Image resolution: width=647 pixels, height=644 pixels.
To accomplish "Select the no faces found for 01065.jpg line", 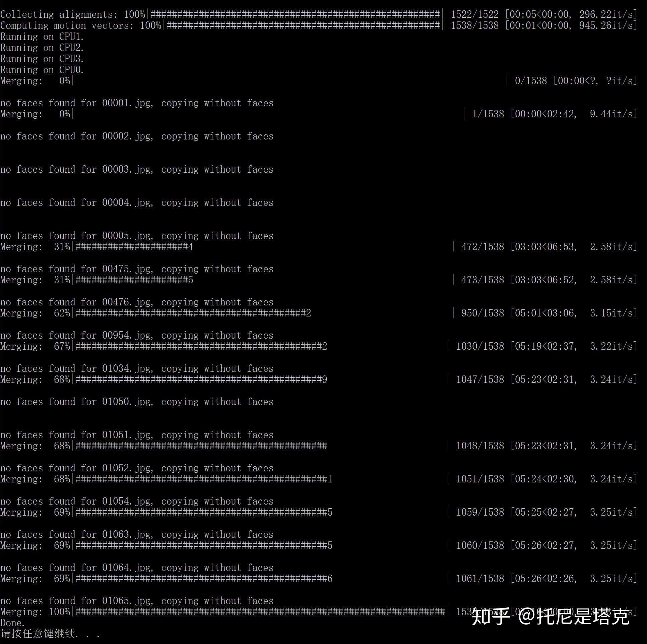I will [137, 601].
